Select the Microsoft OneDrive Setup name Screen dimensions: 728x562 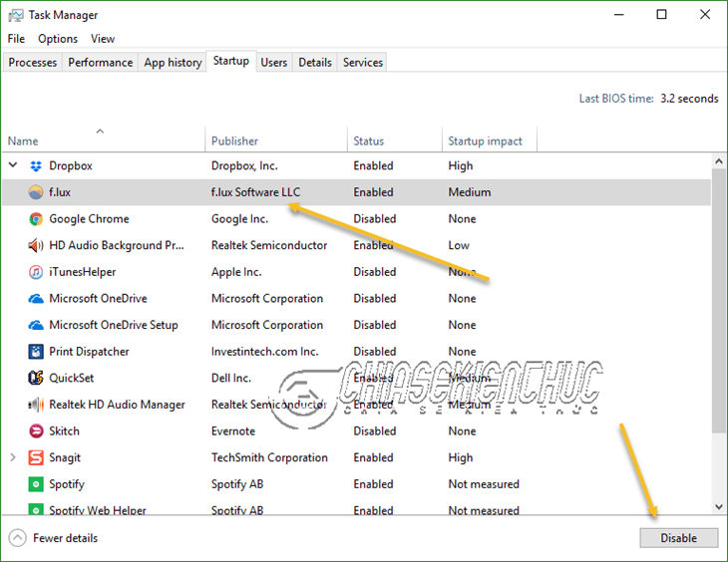(x=114, y=325)
